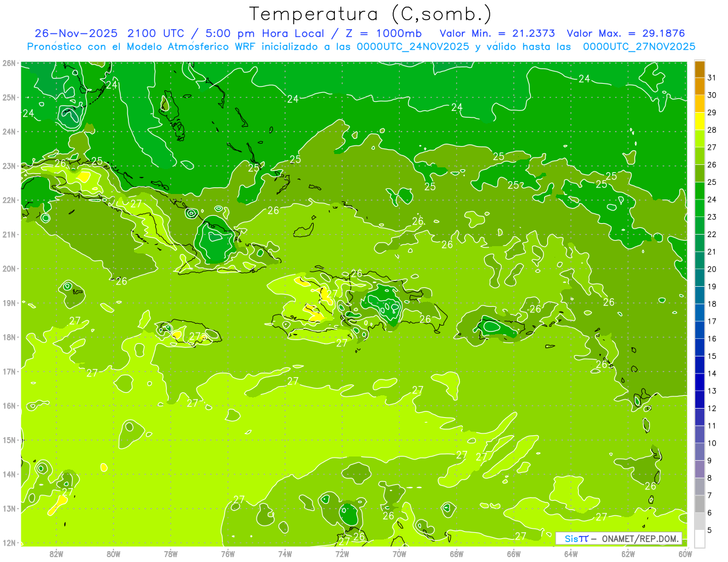Click the dark orange top swatch above 31
Screen dimensions: 728x562
[699, 69]
